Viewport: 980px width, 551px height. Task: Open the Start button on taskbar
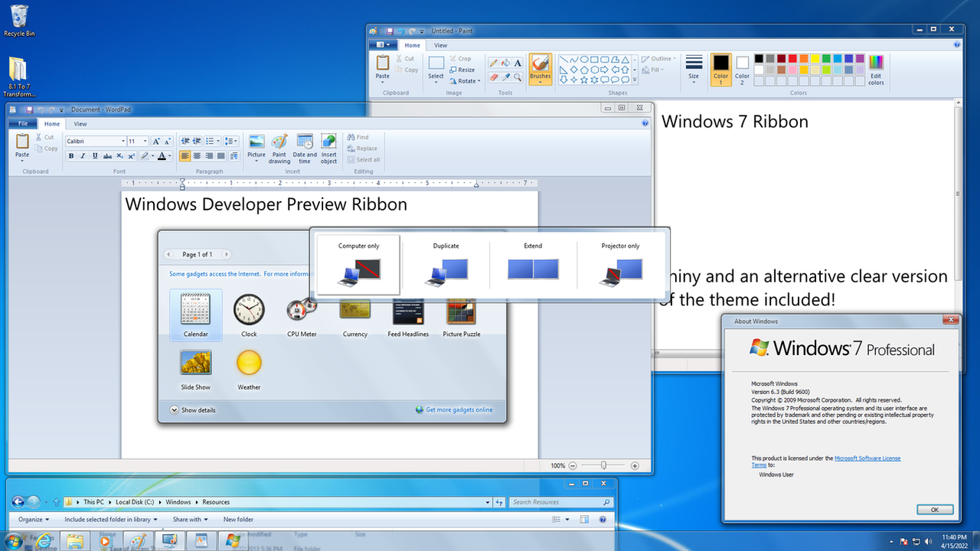click(12, 542)
